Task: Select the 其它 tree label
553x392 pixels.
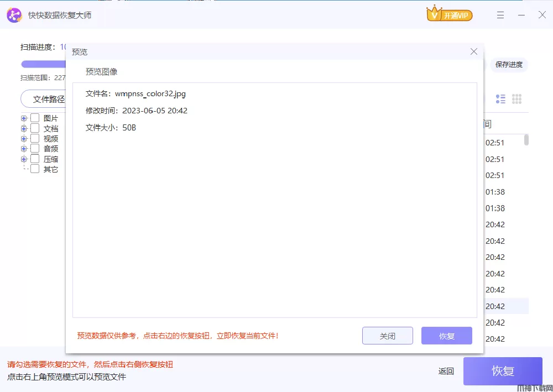Action: [x=51, y=169]
